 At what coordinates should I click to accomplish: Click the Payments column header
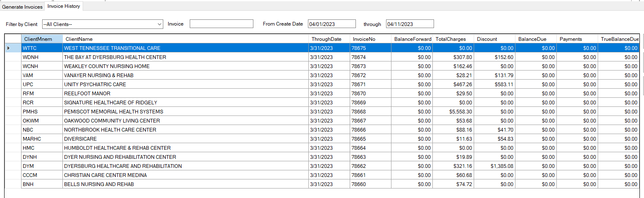(x=577, y=39)
